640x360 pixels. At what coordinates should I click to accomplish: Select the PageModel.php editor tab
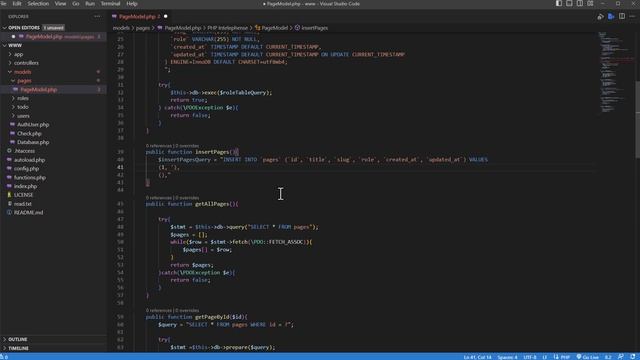[x=140, y=16]
